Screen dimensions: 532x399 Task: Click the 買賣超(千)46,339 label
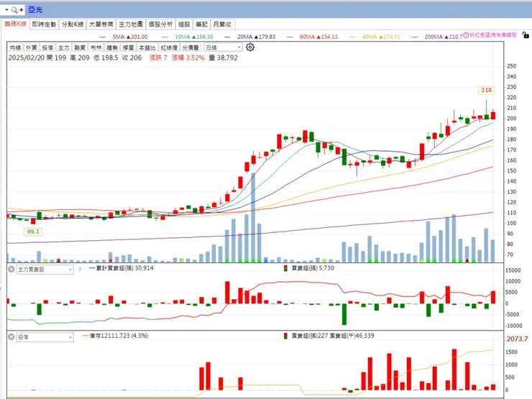pos(352,336)
